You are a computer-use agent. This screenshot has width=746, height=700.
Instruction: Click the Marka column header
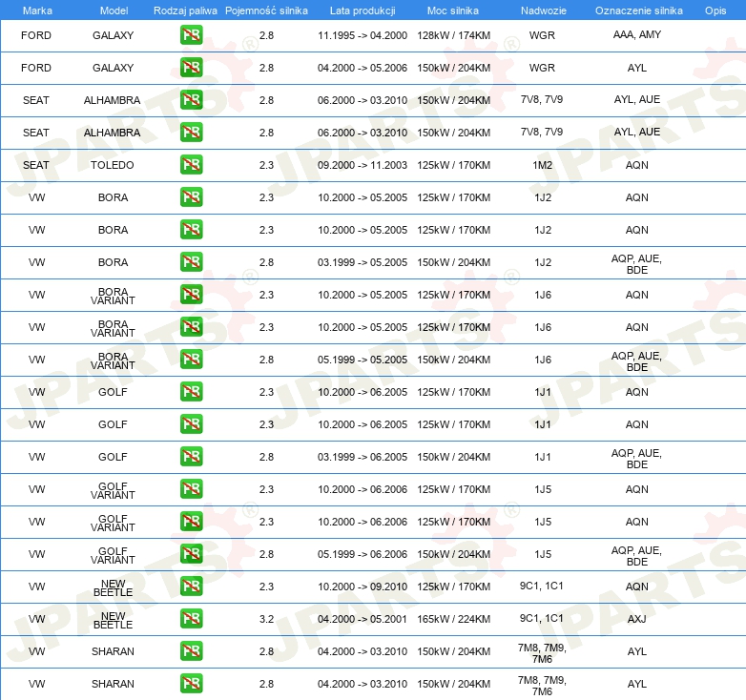(x=37, y=10)
